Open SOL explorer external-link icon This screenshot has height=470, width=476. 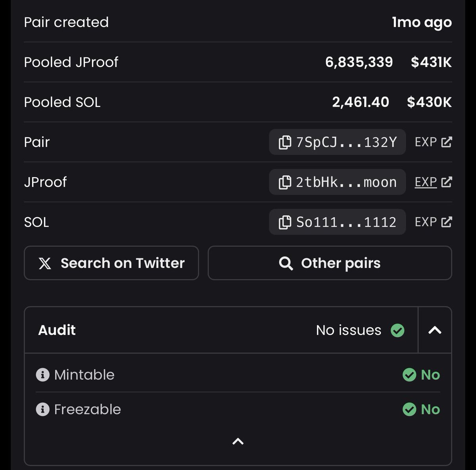point(447,222)
